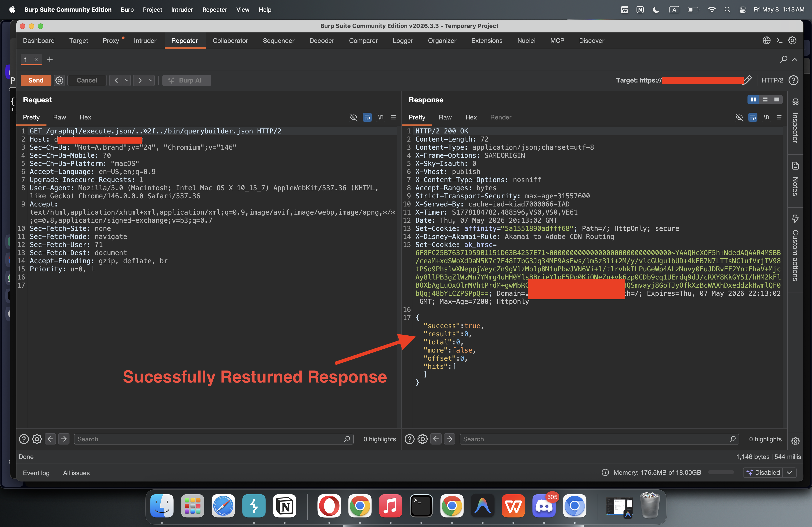Open the side panel settings gear at bottom right
The image size is (812, 527).
[795, 441]
